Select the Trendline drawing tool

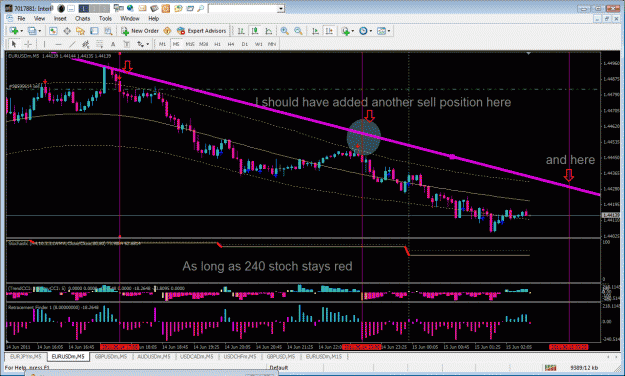tap(72, 44)
